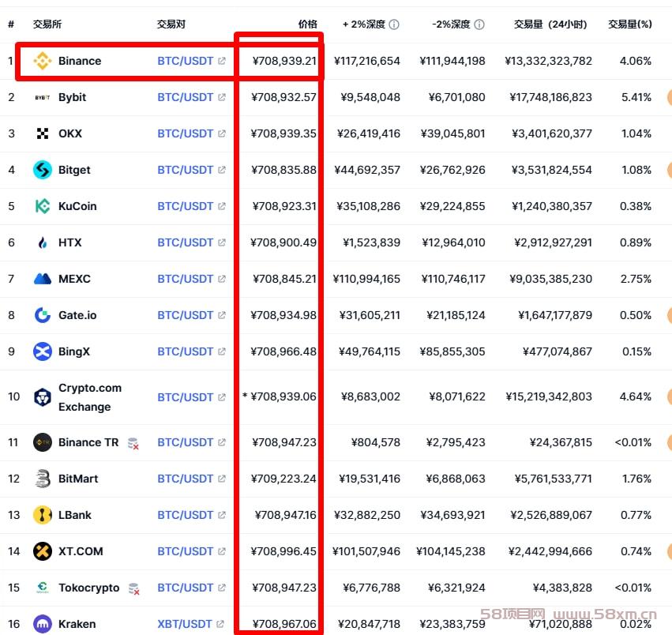Sort by the 交易量(%) column header

click(630, 24)
